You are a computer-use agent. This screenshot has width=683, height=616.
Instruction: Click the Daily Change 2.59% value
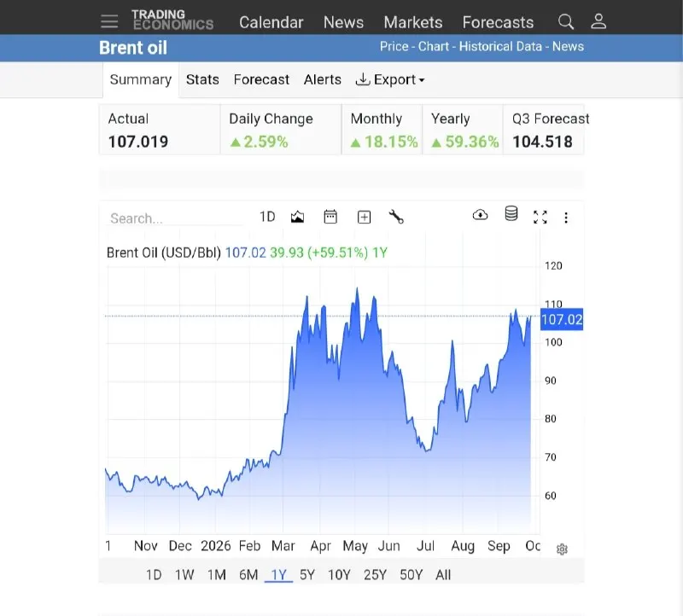[x=260, y=142]
